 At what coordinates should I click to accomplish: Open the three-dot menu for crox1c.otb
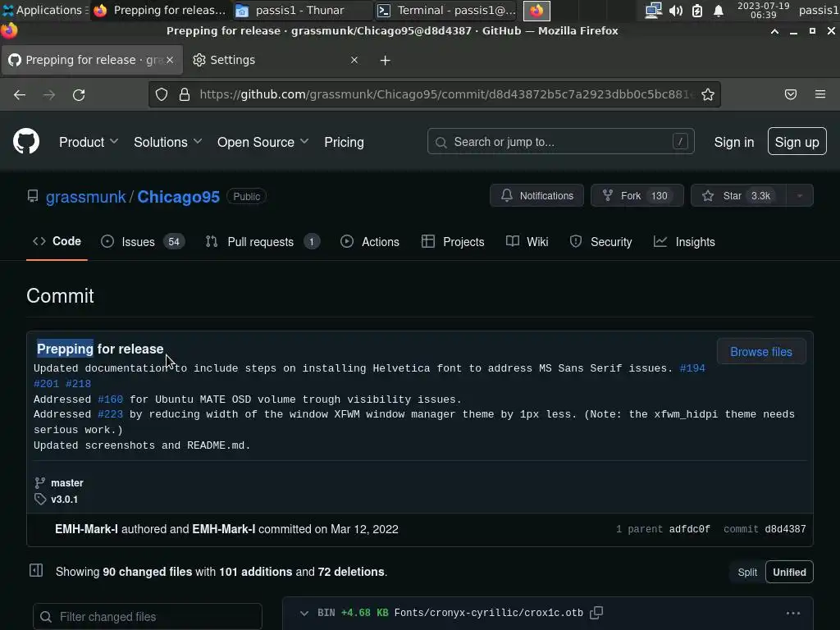pyautogui.click(x=793, y=613)
